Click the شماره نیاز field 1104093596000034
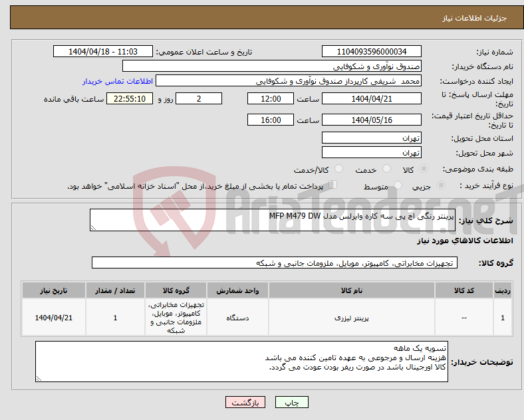 pyautogui.click(x=372, y=51)
